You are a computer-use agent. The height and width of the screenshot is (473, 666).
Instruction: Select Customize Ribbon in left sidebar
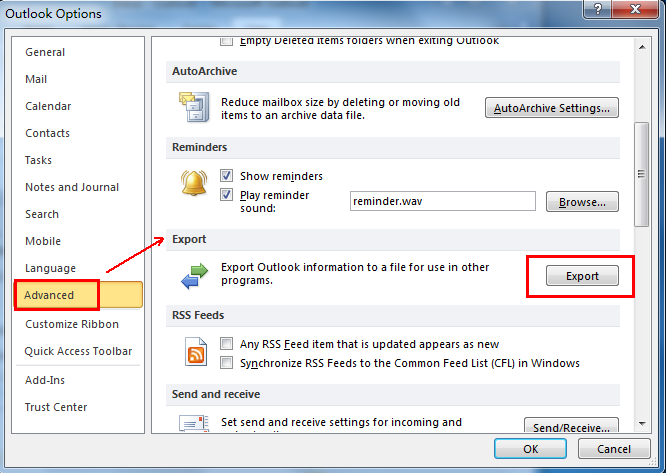click(x=72, y=324)
